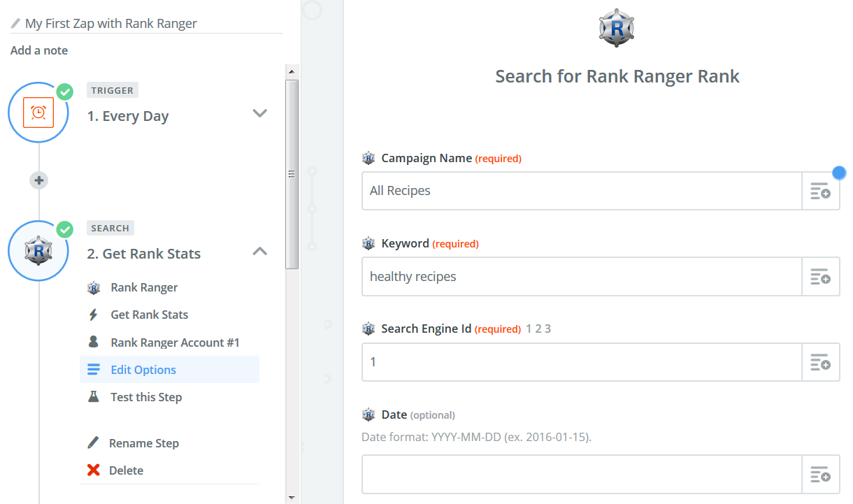Insert a field into Campaign Name

point(820,191)
